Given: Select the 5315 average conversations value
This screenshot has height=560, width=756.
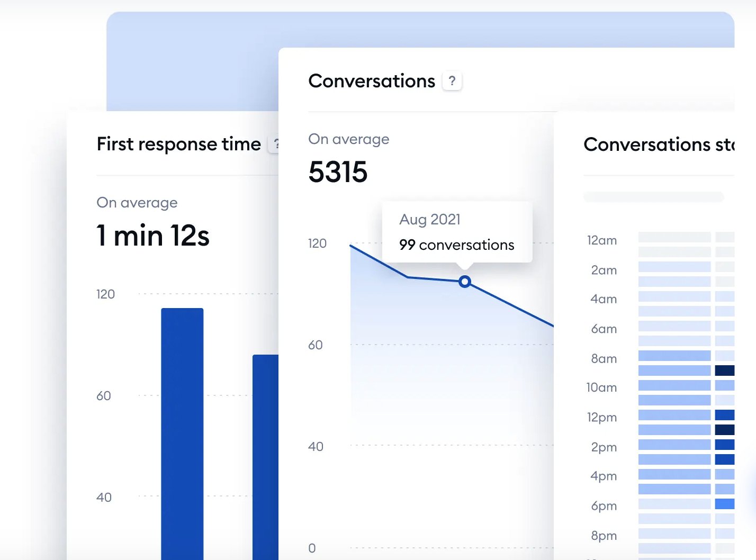Looking at the screenshot, I should pos(338,172).
